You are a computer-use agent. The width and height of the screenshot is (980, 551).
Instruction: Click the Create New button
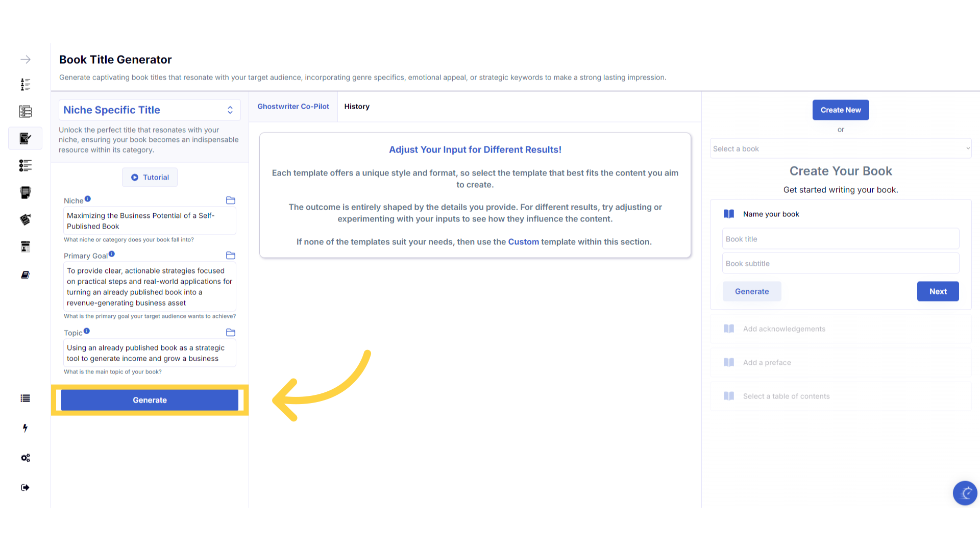841,110
